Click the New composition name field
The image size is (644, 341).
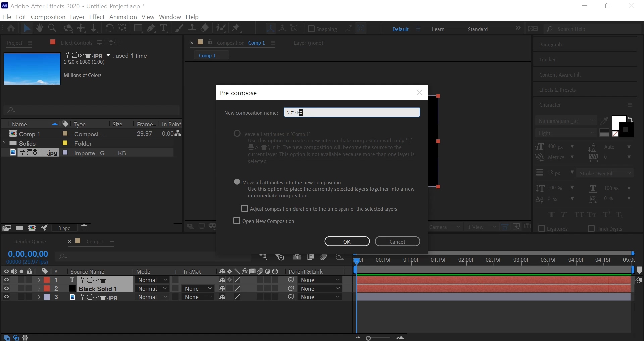(352, 112)
